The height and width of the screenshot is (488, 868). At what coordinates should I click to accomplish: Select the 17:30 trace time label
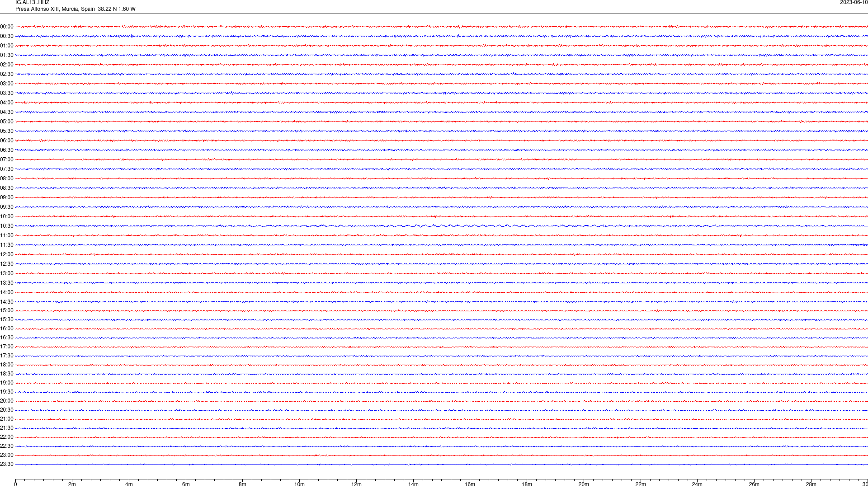tap(7, 356)
